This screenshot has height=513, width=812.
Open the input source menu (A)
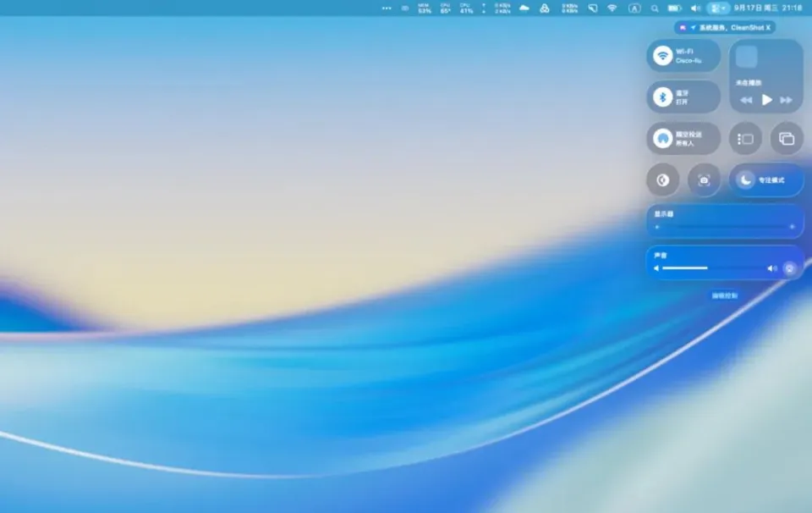pos(634,8)
